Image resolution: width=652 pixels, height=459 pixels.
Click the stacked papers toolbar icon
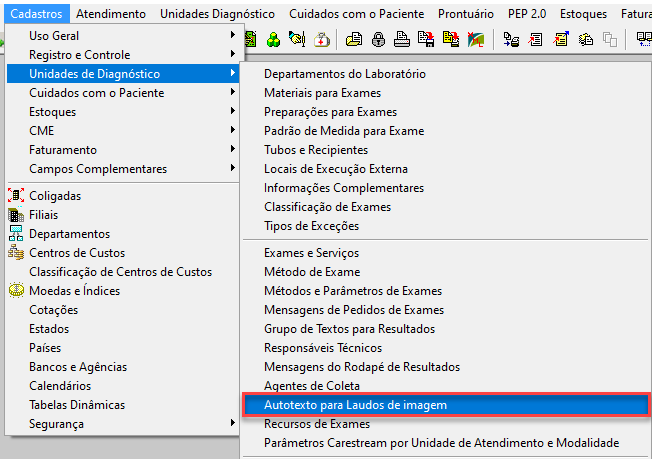(x=585, y=40)
